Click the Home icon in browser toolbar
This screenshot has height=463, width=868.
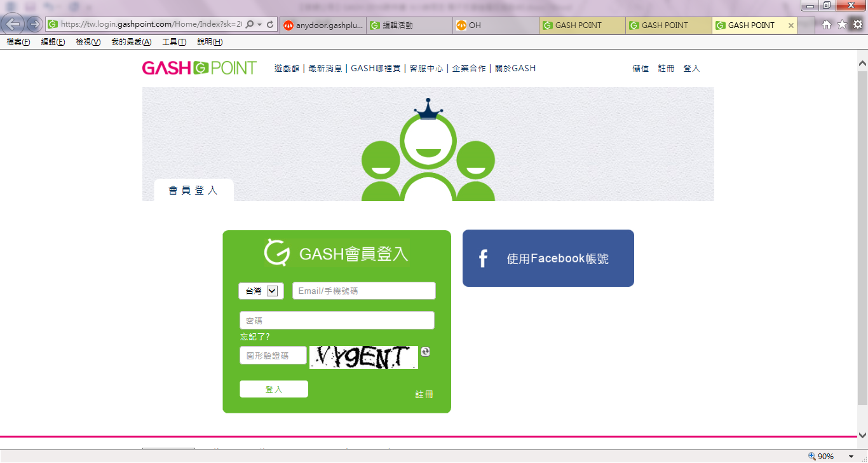(827, 25)
